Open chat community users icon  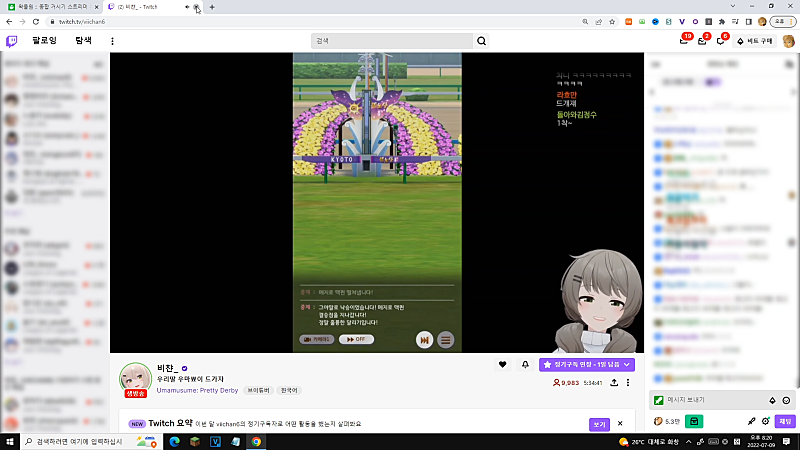(789, 64)
